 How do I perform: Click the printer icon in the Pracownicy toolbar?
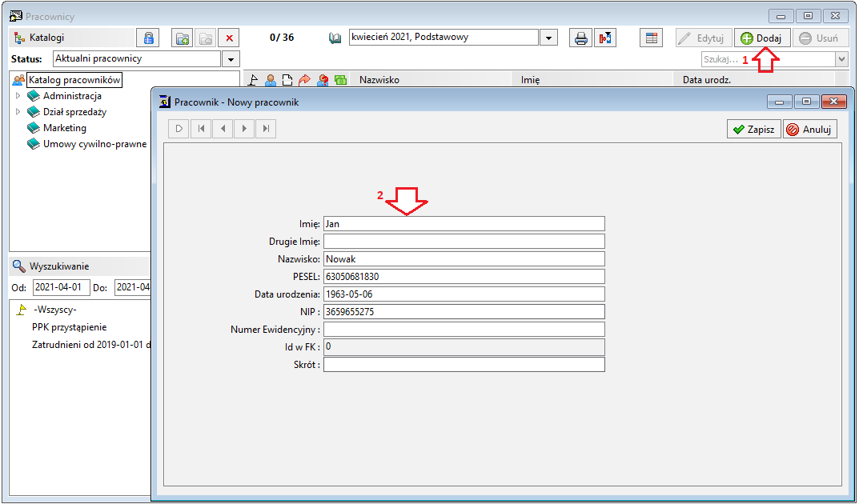pos(580,38)
